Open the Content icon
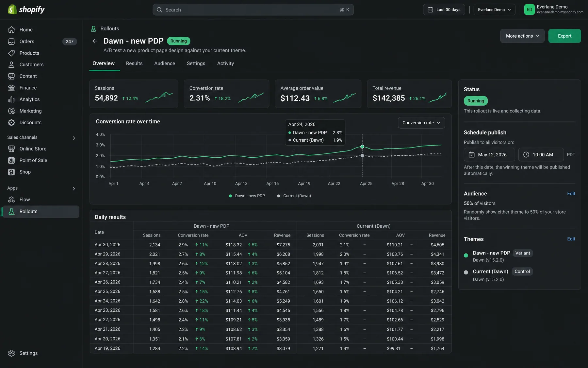This screenshot has width=588, height=368. 11,76
